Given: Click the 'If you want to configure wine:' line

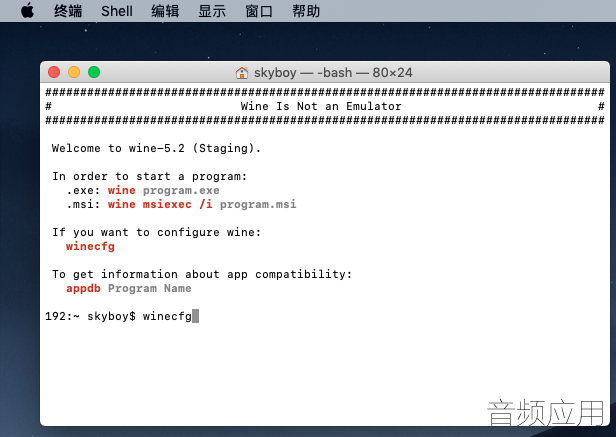Looking at the screenshot, I should [x=156, y=233].
